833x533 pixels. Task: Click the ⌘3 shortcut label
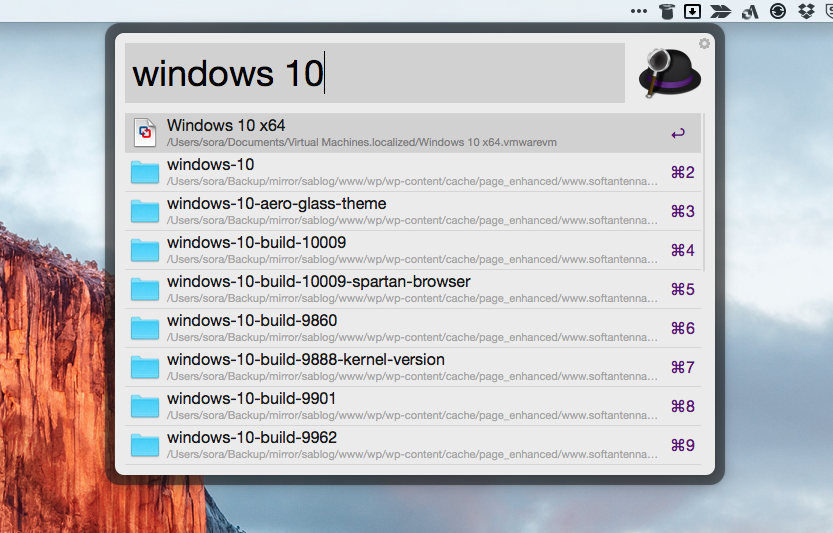point(683,211)
